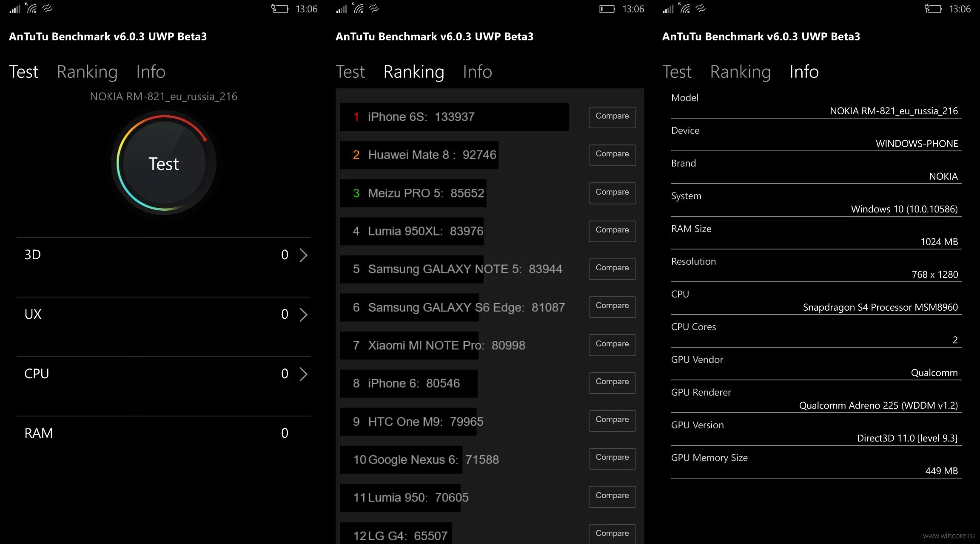This screenshot has width=980, height=544.
Task: Click the Wi-Fi icon in middle screen status bar
Action: pyautogui.click(x=358, y=8)
